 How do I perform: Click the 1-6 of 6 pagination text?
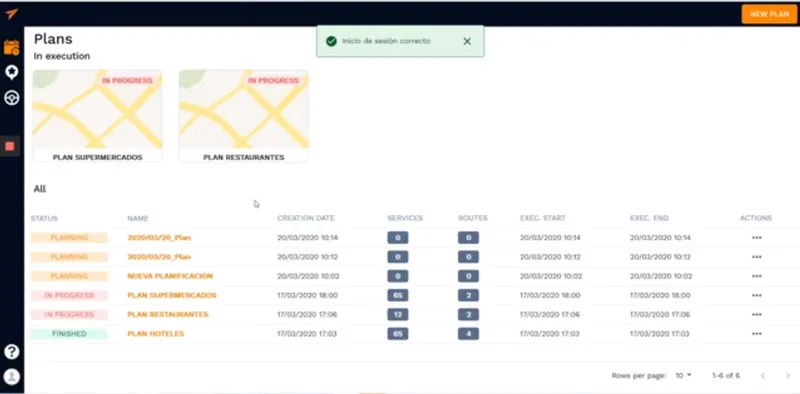click(726, 376)
